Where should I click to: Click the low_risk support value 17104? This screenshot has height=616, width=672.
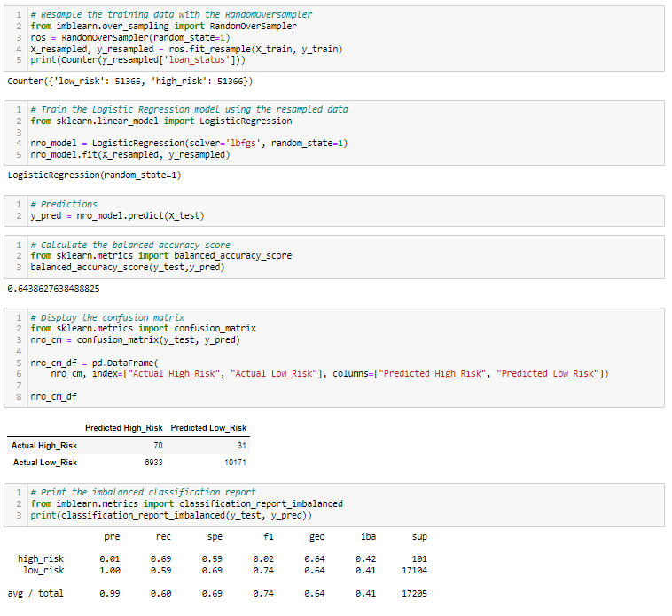pyautogui.click(x=414, y=571)
